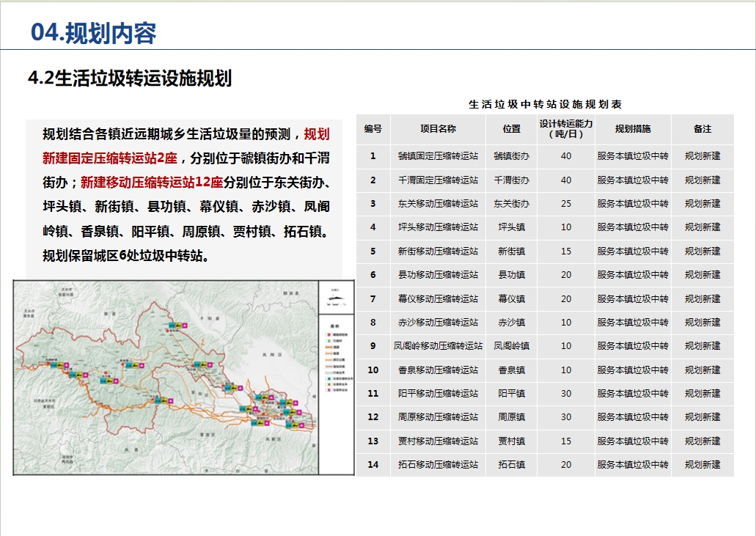
Task: Select "周原镇" in the table's 位置 column
Action: 512,417
